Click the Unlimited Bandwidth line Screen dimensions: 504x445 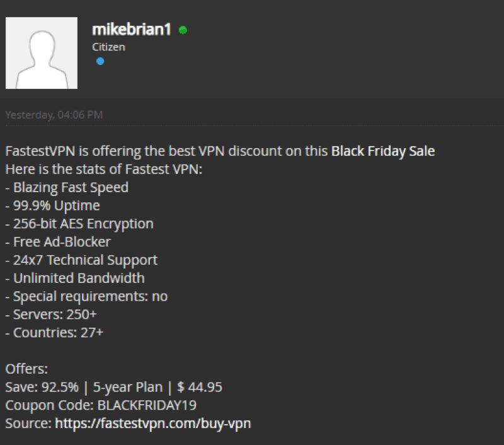[x=75, y=278]
